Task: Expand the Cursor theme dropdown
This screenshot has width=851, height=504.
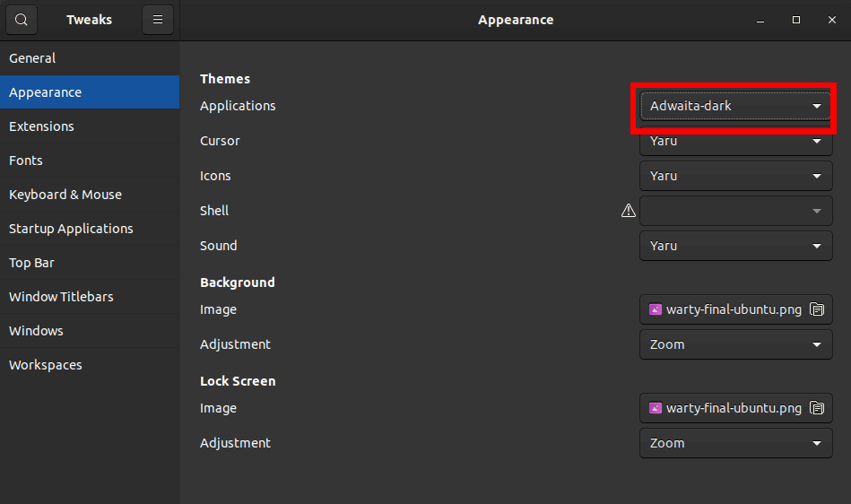Action: [735, 141]
